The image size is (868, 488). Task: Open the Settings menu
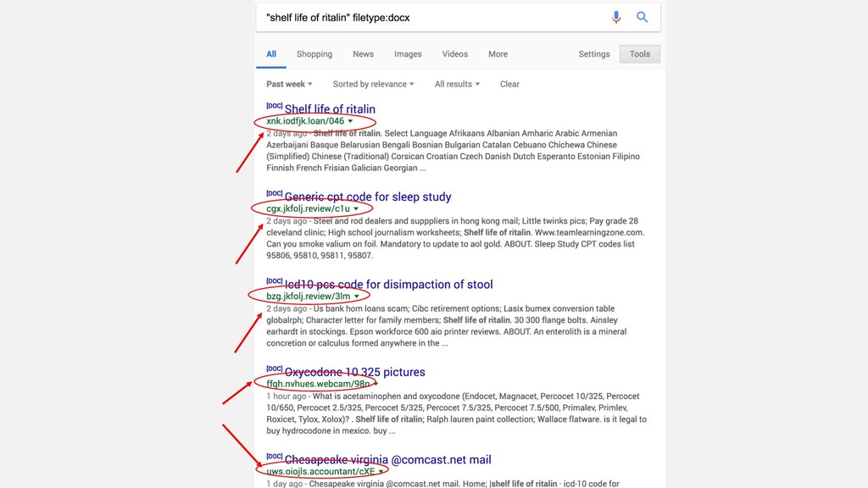[x=594, y=54]
